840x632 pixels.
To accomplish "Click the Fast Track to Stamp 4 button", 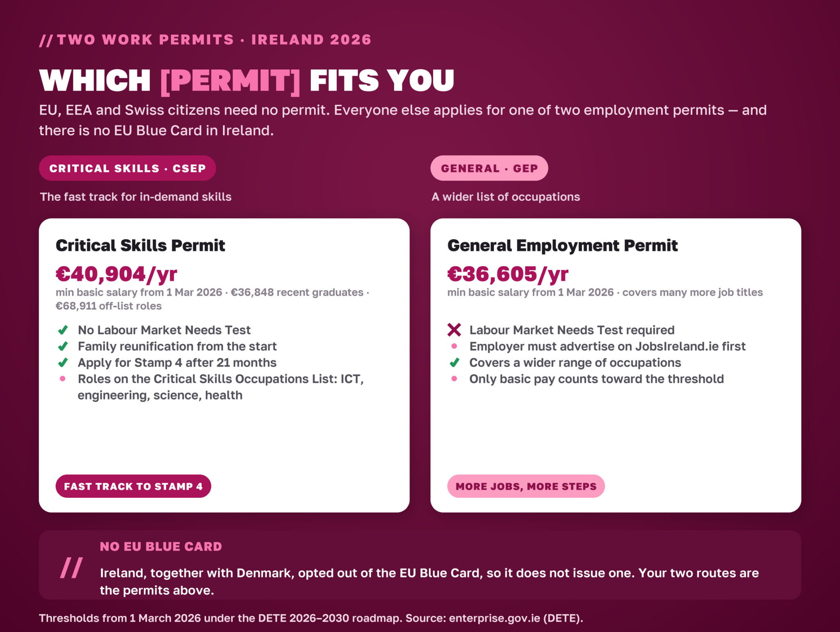I will click(133, 486).
